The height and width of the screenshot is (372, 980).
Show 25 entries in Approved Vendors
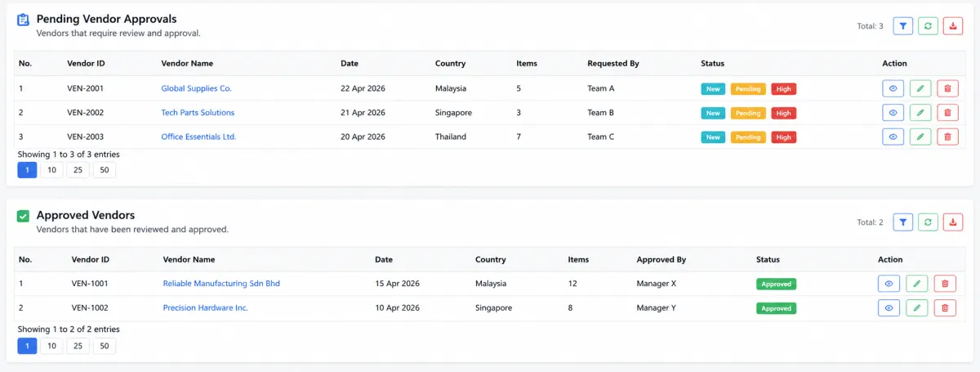[78, 346]
